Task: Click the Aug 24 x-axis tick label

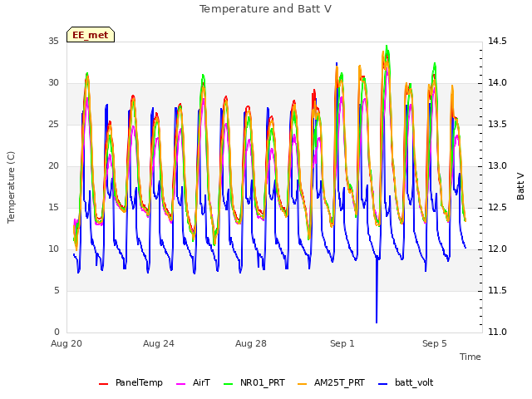Action: 159,343
